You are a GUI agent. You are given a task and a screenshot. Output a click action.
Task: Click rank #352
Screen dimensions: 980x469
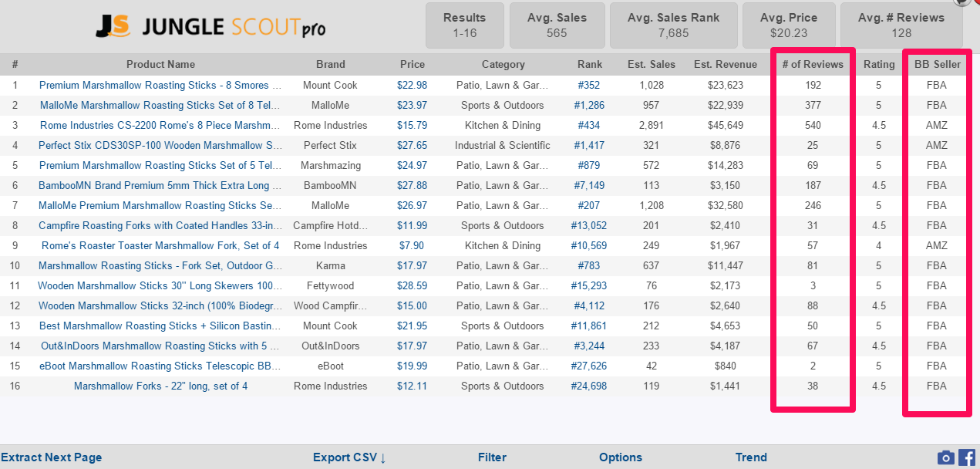click(x=589, y=85)
